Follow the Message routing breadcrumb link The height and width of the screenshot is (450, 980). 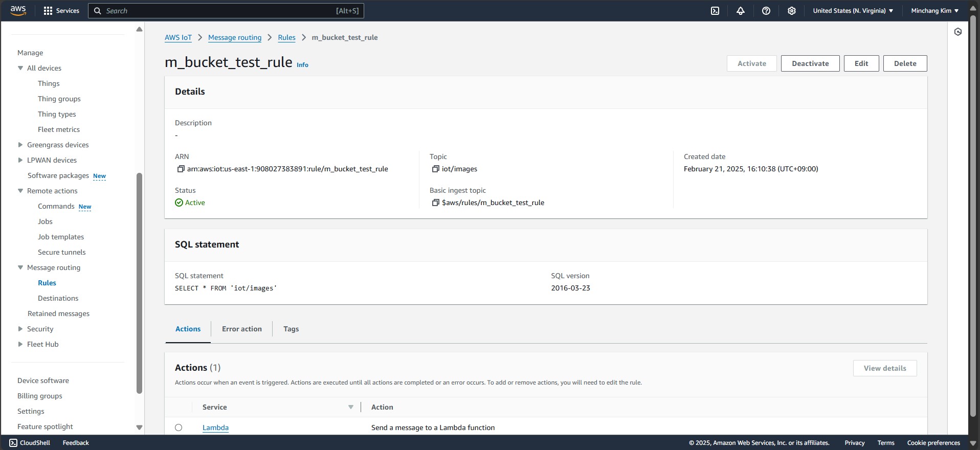click(235, 37)
